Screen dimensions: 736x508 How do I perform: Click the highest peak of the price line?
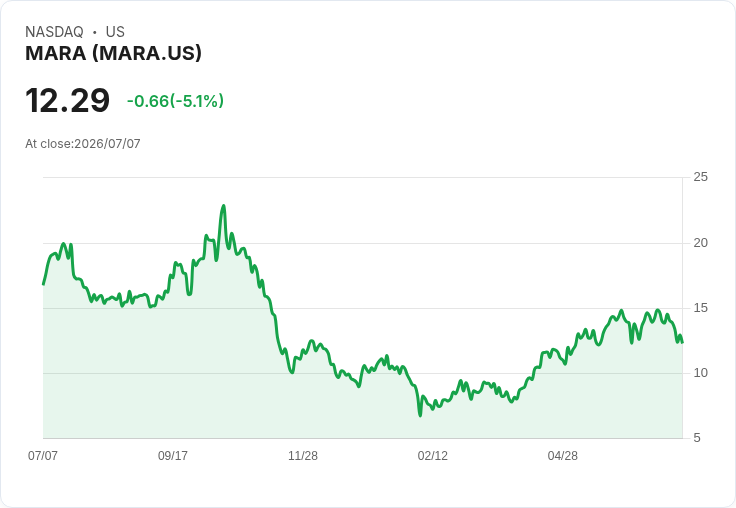pyautogui.click(x=223, y=206)
